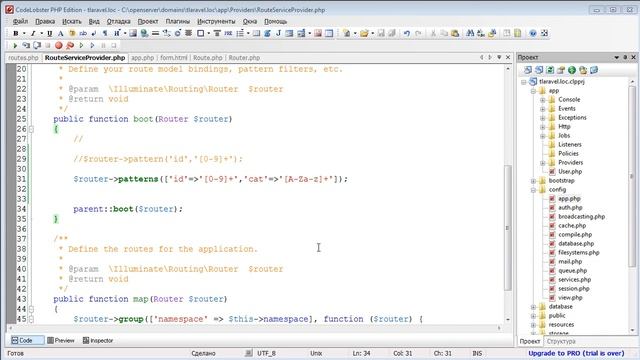Insert hyperlink via the globe icon
640x360 pixels.
click(144, 33)
